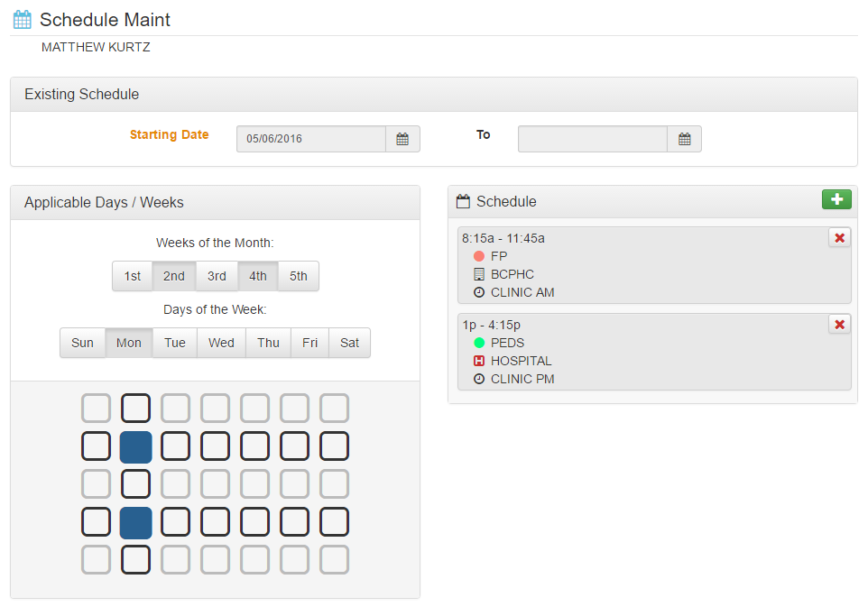Screen dimensions: 868x616
Task: Click the Sat day button
Action: click(349, 343)
